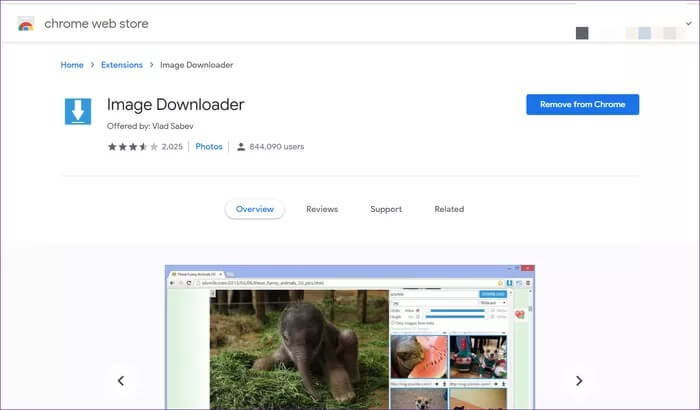Click Remove from Chrome button

pyautogui.click(x=583, y=105)
